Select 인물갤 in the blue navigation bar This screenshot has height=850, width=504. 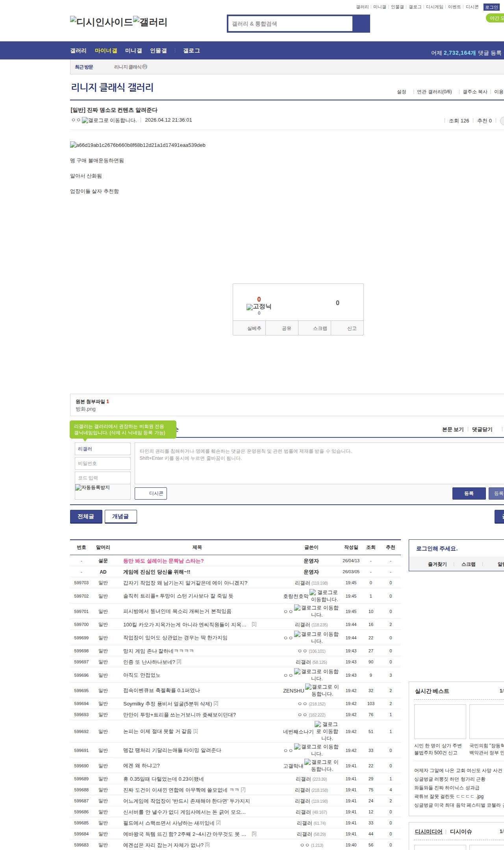pyautogui.click(x=158, y=51)
